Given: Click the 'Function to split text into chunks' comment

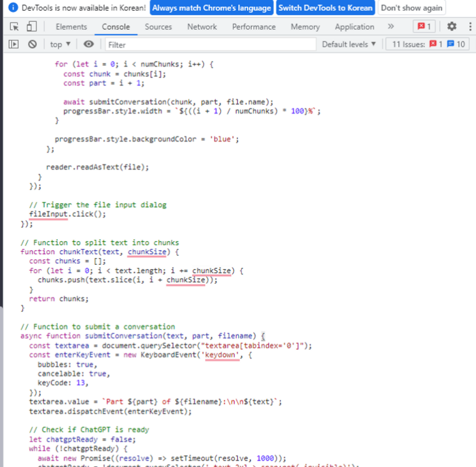Looking at the screenshot, I should point(100,242).
